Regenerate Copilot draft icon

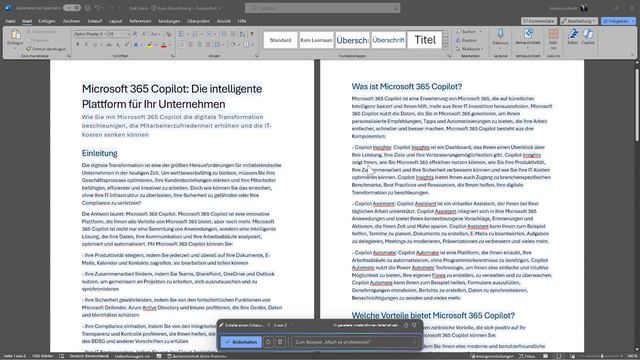coord(268,342)
